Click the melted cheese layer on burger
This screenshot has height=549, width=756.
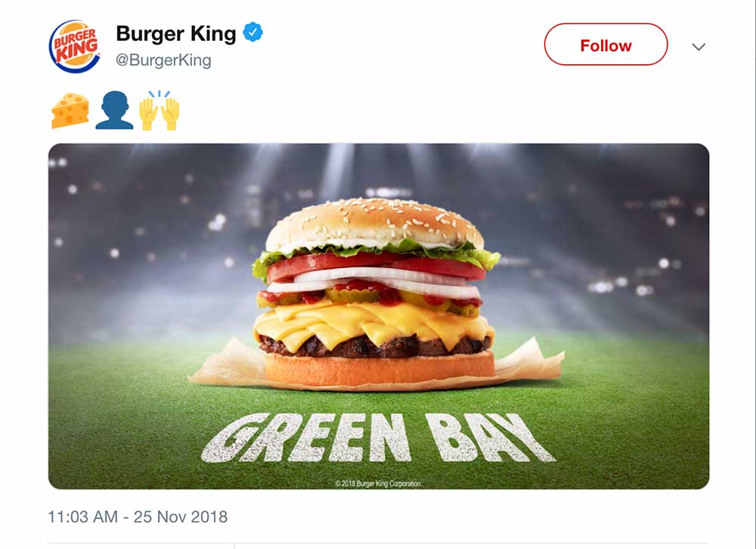coord(373,327)
